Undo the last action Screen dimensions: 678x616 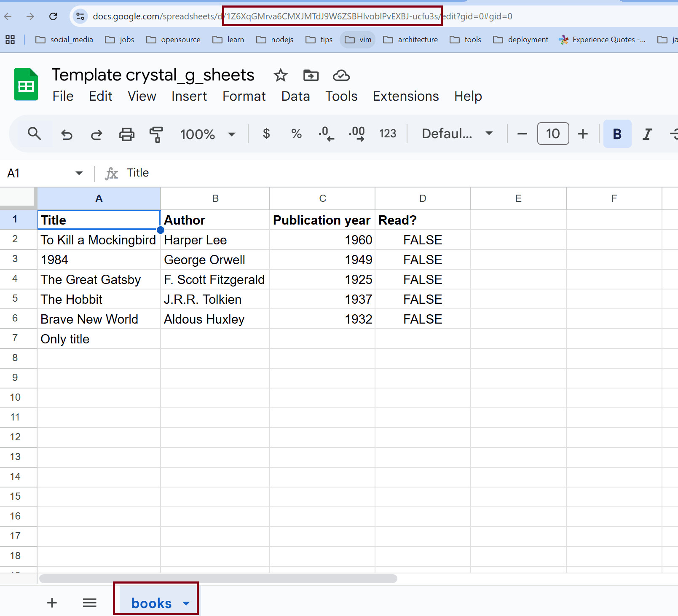[x=67, y=134]
